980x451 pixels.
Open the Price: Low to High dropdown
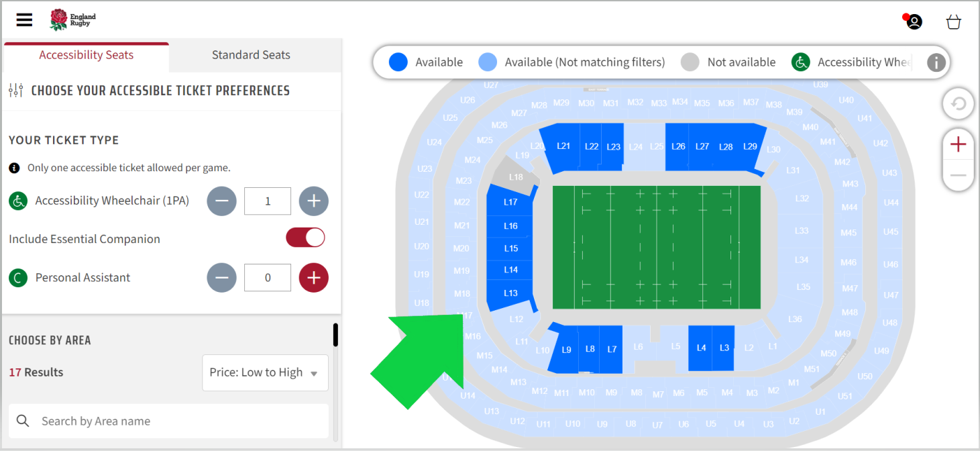coord(265,372)
